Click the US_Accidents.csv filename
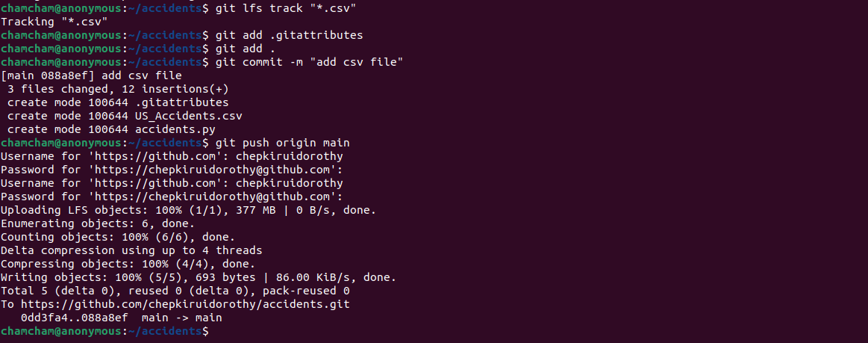The image size is (868, 343). [189, 116]
